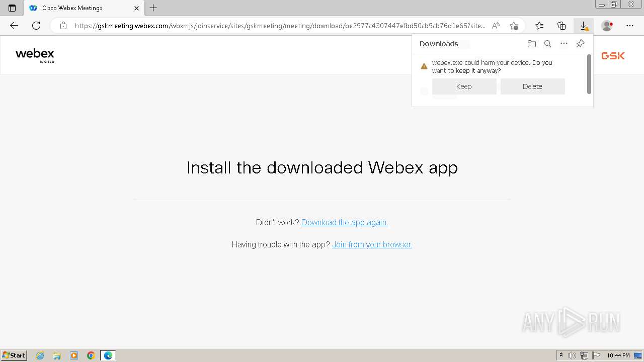This screenshot has width=644, height=362.
Task: Click the Downloads panel scrollbar
Action: click(589, 74)
